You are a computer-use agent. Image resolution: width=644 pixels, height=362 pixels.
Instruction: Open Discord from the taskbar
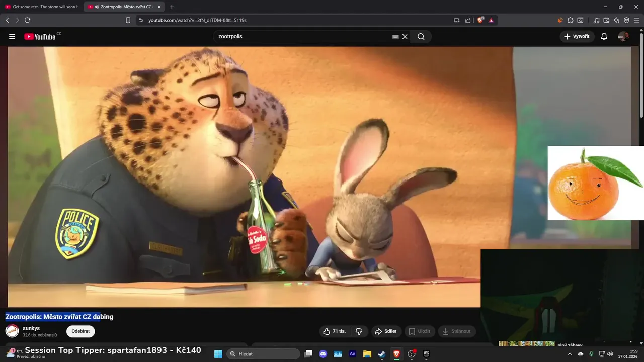(x=323, y=354)
